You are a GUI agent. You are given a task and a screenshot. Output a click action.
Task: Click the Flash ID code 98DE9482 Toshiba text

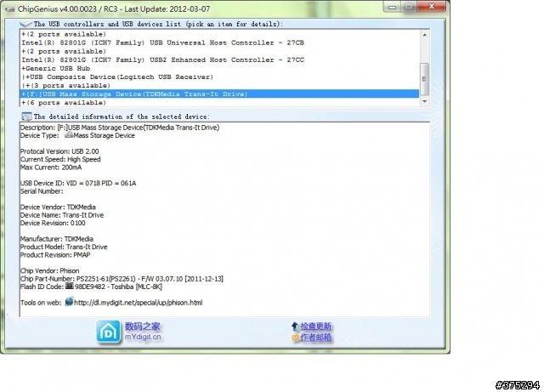click(x=118, y=287)
